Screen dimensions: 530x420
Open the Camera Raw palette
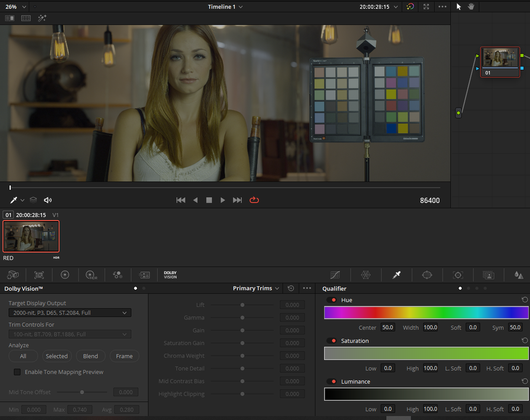coord(13,275)
